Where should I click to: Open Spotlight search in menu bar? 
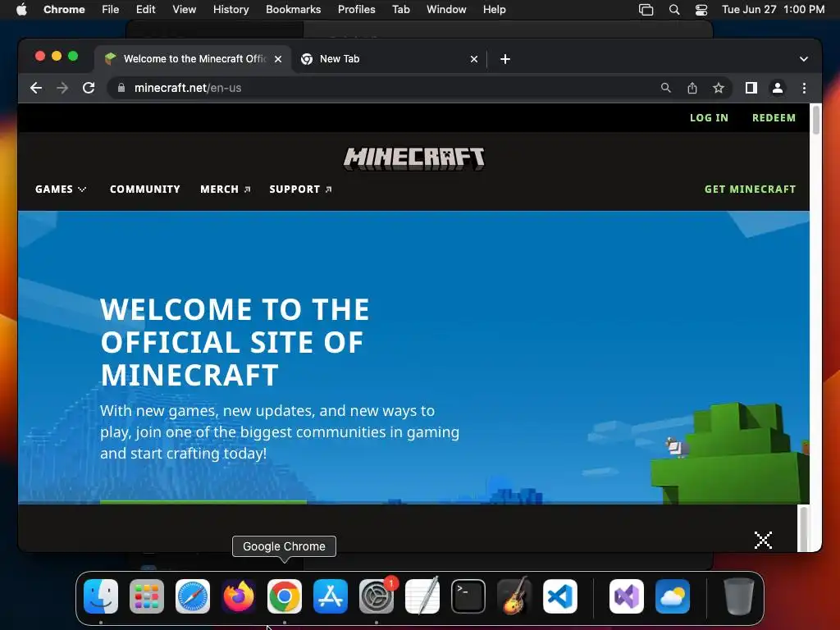click(x=674, y=10)
